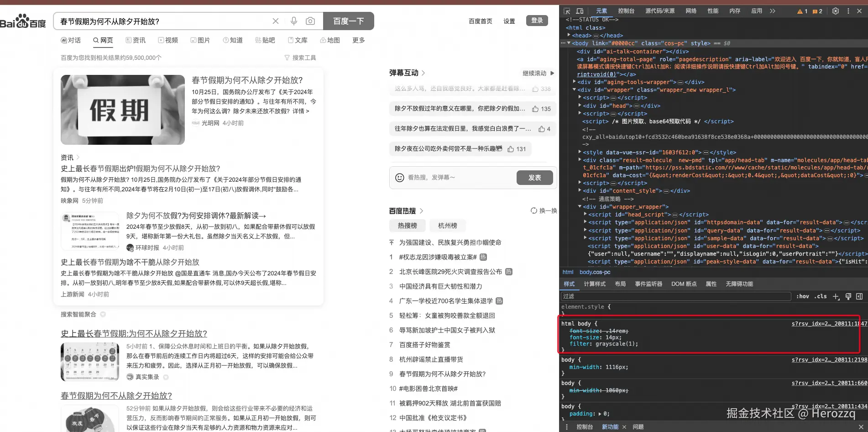The image size is (868, 432).
Task: Open the DevTools drawer three-dot menu
Action: point(567,427)
